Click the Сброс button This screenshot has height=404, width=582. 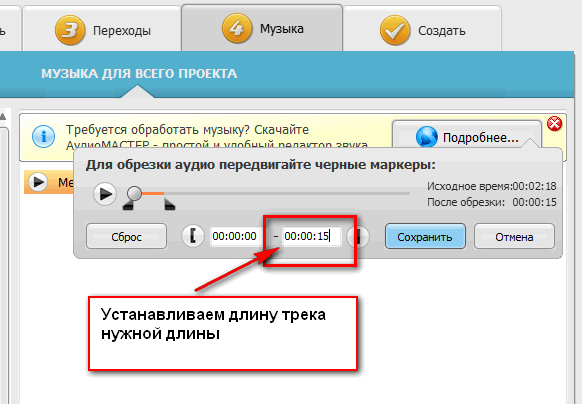[126, 236]
